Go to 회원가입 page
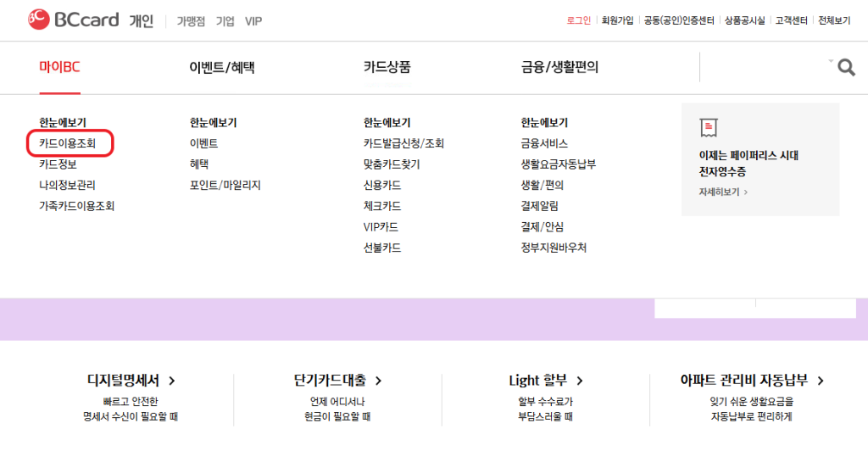The height and width of the screenshot is (462, 868). 617,20
